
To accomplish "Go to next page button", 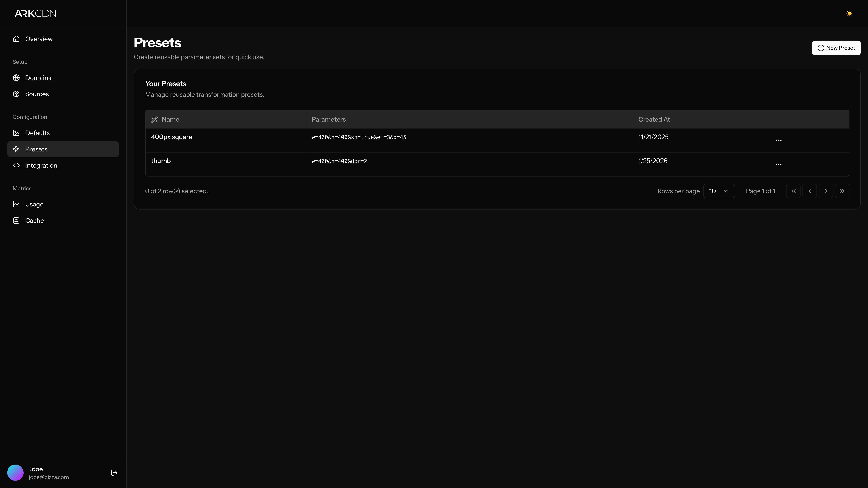I will (826, 191).
